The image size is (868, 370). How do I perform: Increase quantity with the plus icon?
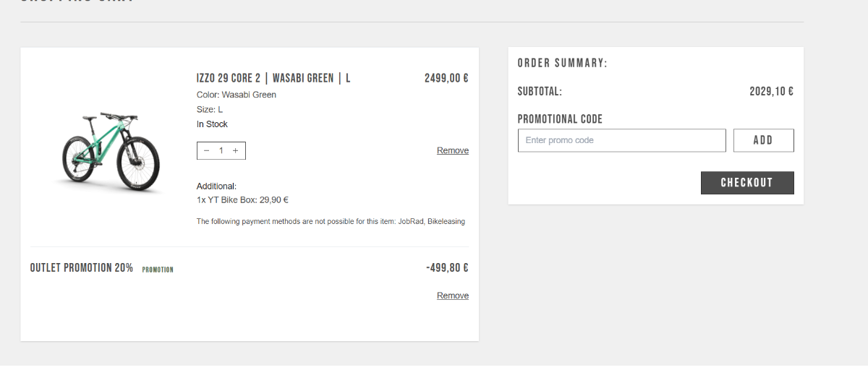[x=236, y=150]
